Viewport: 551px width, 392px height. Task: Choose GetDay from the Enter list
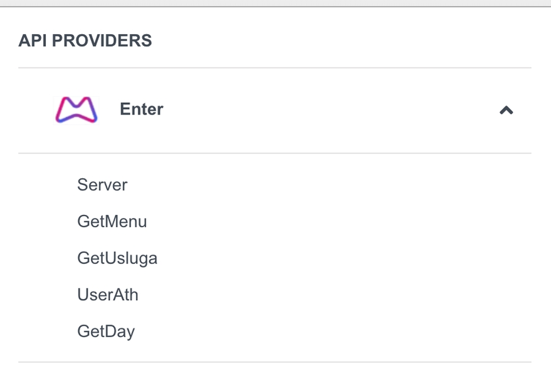106,331
